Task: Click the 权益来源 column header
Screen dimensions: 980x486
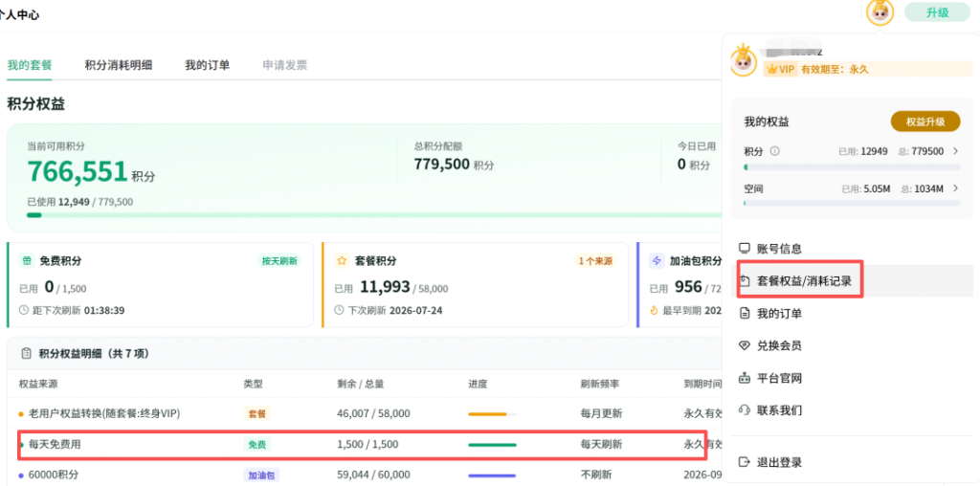Action: [x=38, y=384]
